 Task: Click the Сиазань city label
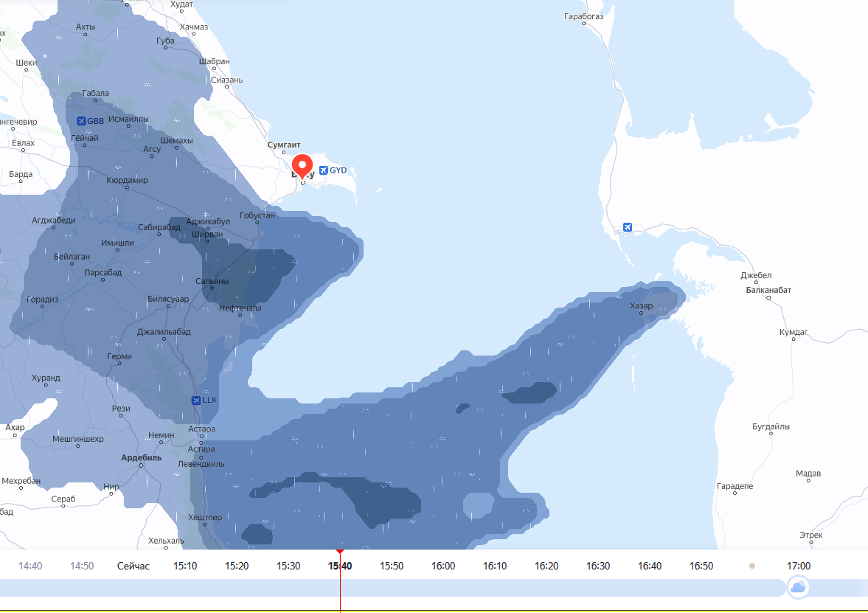click(227, 80)
